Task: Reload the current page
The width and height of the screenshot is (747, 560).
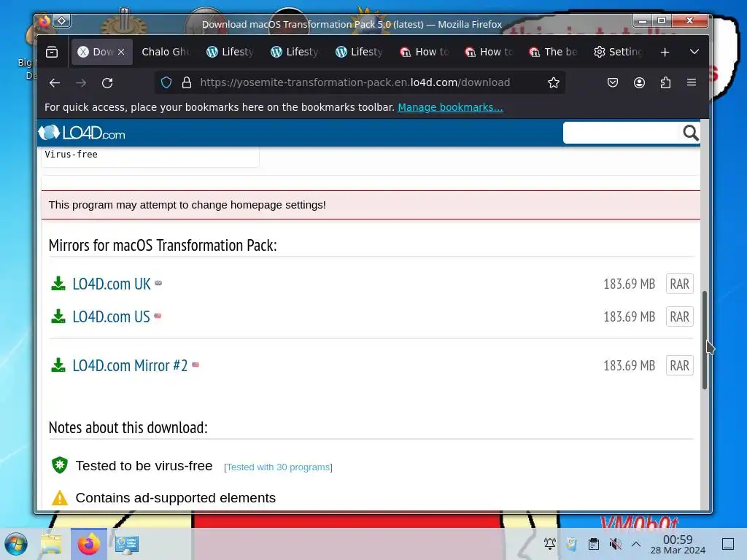Action: (x=107, y=83)
